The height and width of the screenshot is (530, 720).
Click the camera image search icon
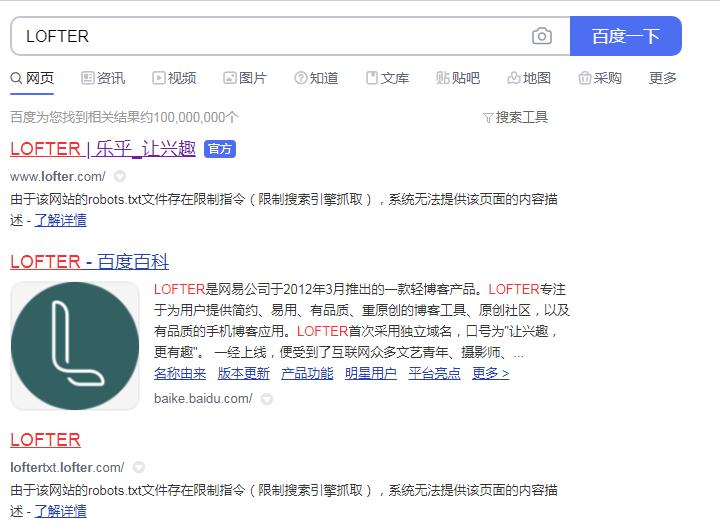pos(542,36)
